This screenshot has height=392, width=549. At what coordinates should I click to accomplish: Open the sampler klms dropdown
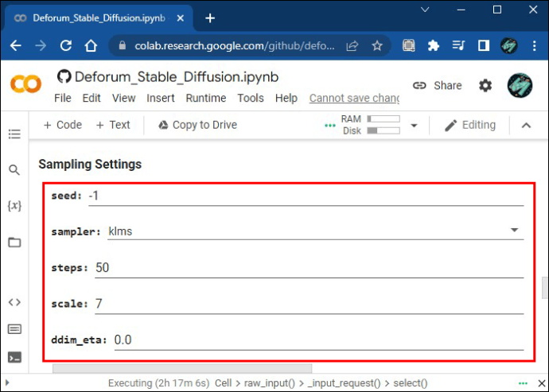coord(315,231)
